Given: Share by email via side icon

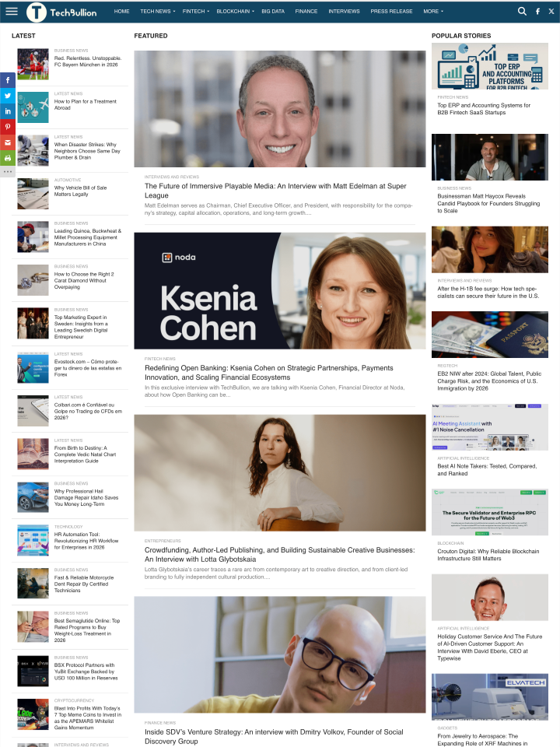Looking at the screenshot, I should click(8, 142).
